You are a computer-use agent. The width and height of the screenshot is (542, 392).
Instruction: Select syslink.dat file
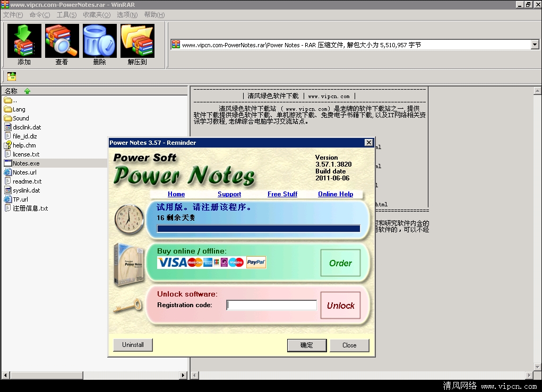pyautogui.click(x=22, y=190)
